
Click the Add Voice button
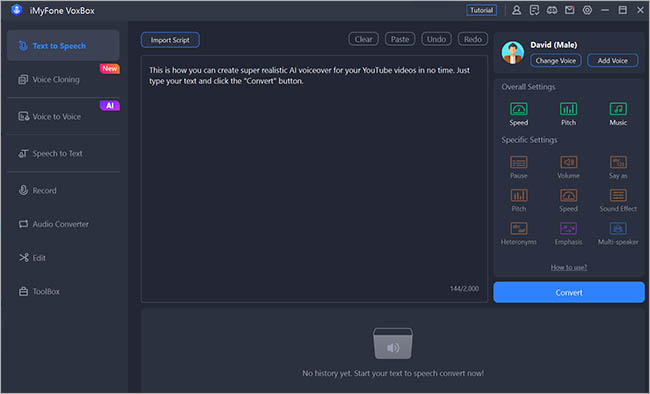[x=612, y=61]
